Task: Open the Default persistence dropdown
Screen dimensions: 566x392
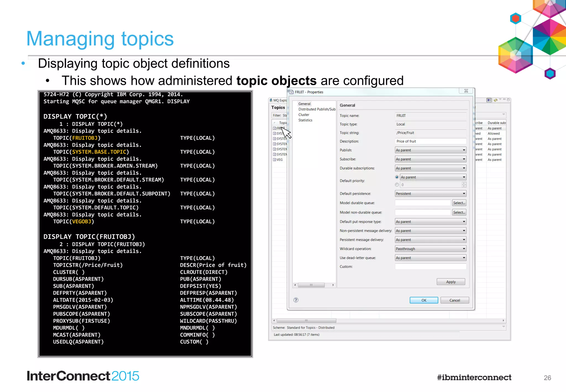Action: (431, 194)
